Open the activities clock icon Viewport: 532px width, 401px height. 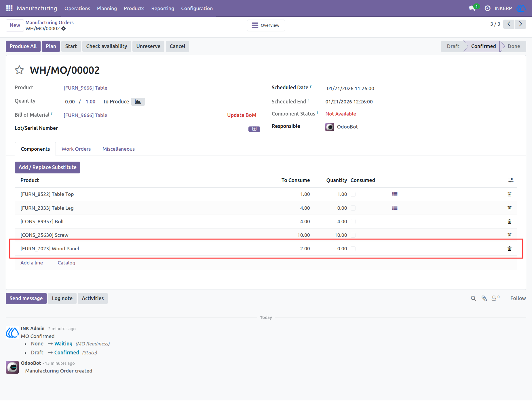click(487, 8)
